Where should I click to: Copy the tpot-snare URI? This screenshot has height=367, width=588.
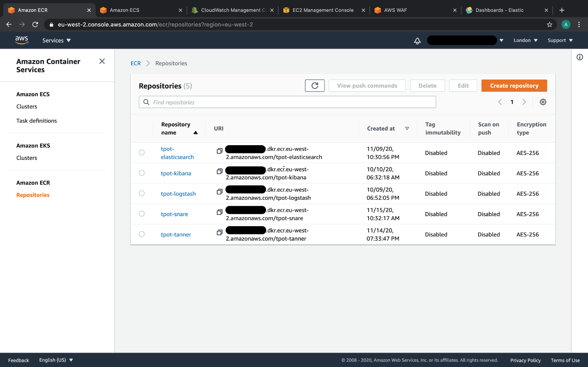point(219,212)
